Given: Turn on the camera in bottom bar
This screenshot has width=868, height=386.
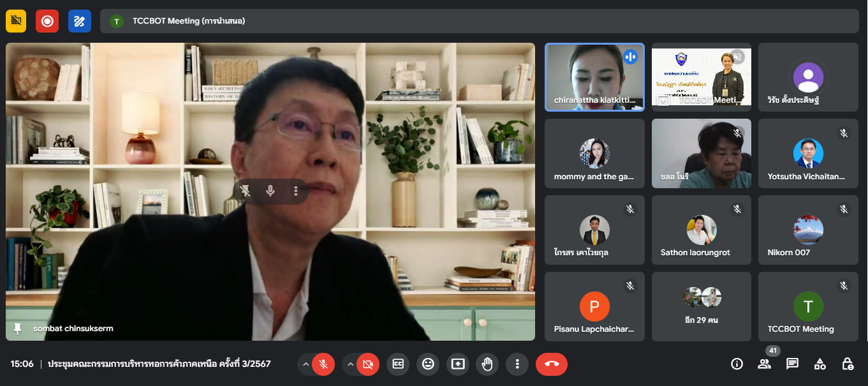Looking at the screenshot, I should click(367, 364).
